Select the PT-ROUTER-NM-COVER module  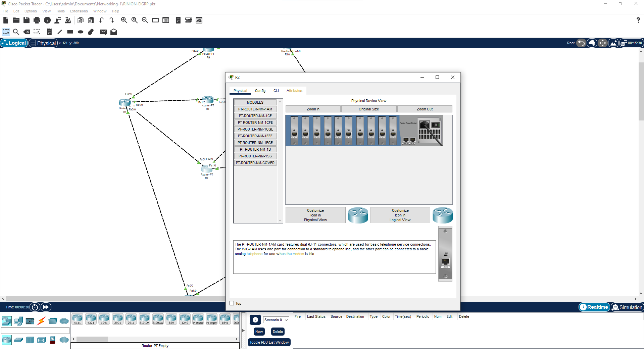point(255,163)
